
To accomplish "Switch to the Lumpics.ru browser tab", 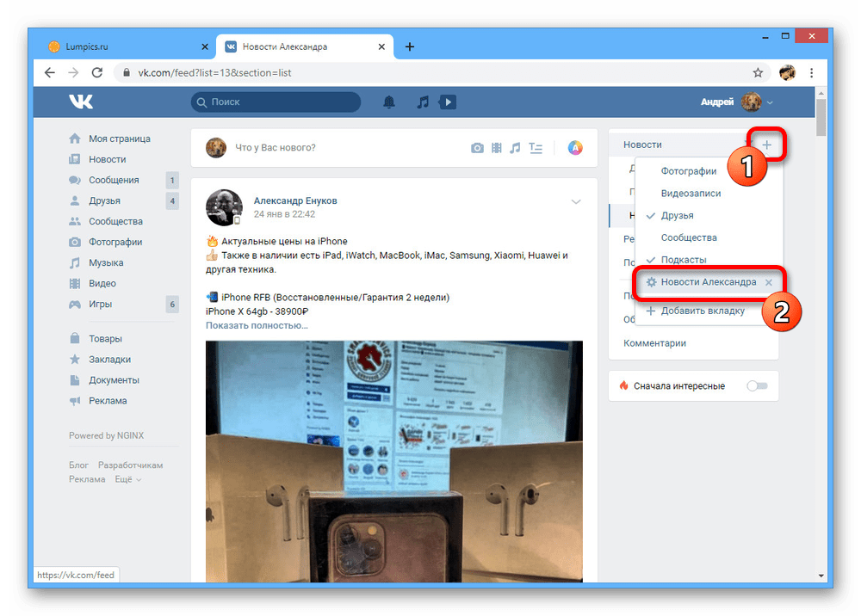I will tap(121, 46).
